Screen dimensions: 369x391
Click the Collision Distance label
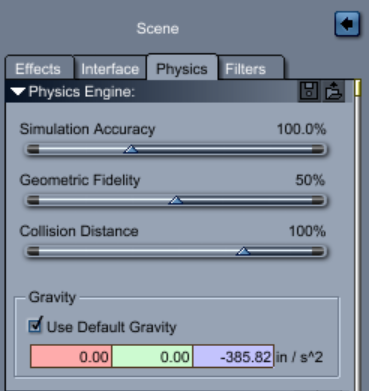[79, 231]
